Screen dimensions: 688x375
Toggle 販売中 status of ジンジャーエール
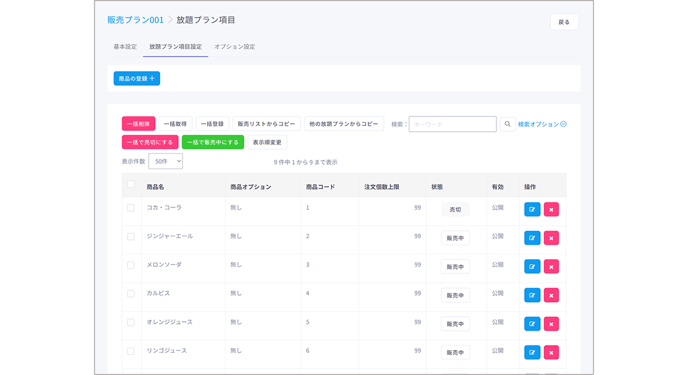point(455,238)
